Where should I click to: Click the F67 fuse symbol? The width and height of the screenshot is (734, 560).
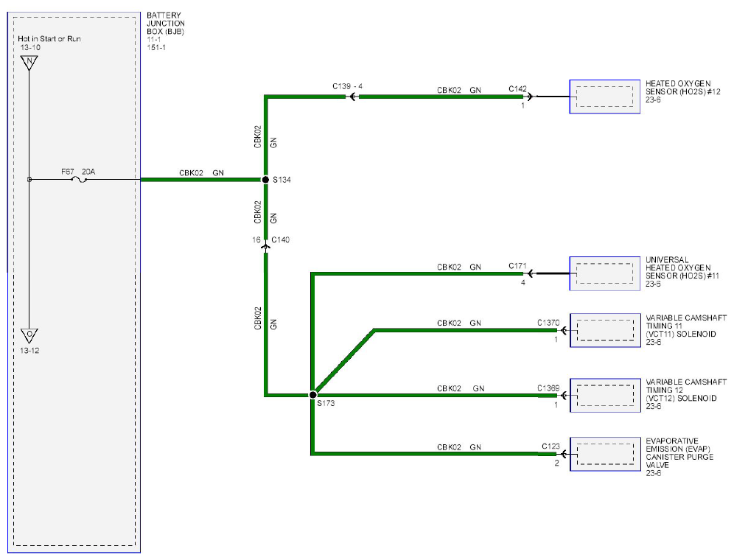(x=80, y=180)
